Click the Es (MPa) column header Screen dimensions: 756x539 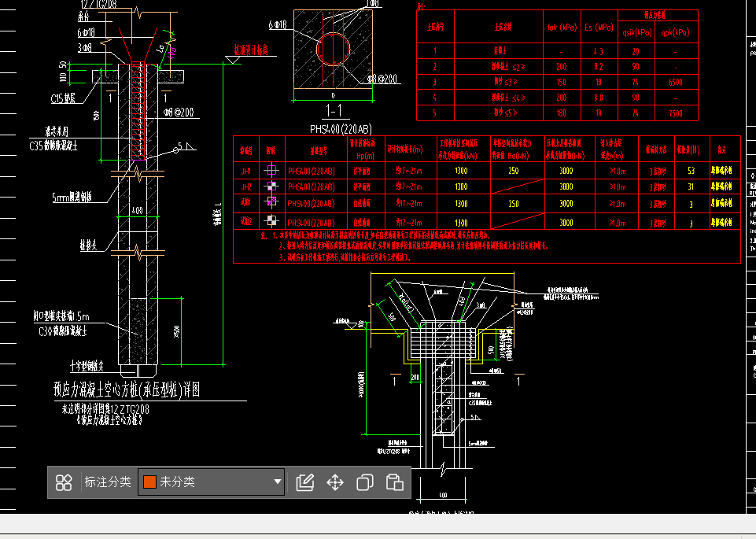[x=599, y=28]
